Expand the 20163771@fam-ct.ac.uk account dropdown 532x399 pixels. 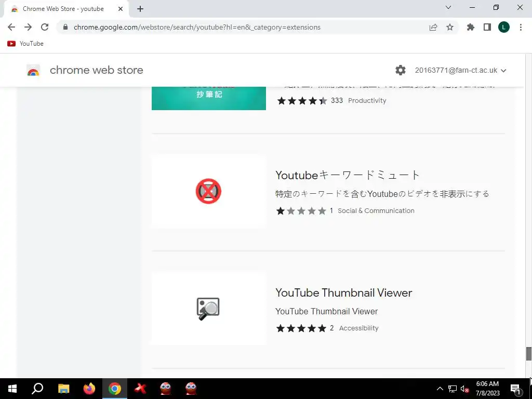[x=461, y=70]
